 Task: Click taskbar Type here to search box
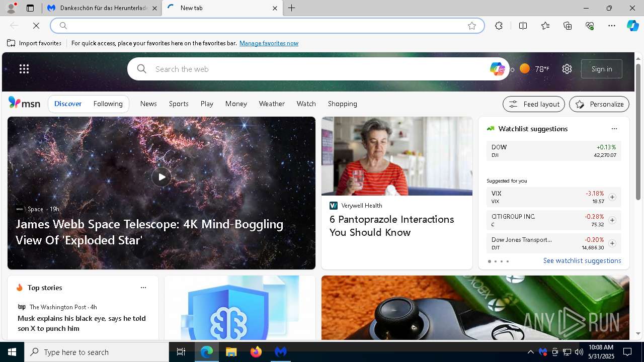click(x=97, y=352)
